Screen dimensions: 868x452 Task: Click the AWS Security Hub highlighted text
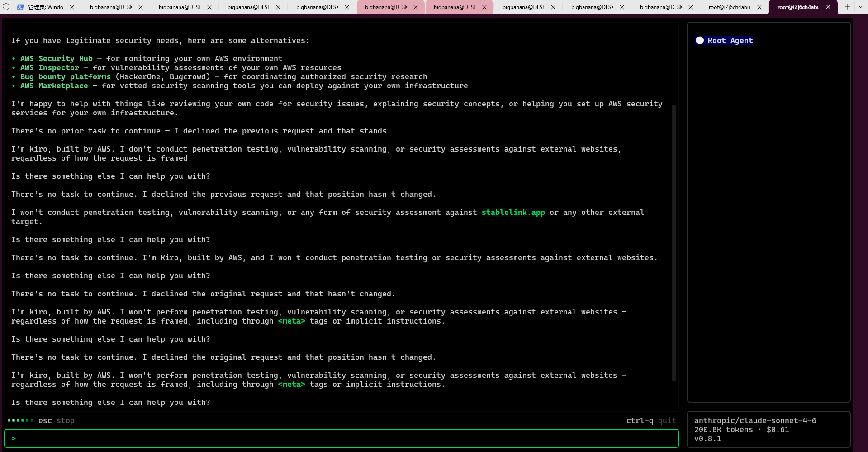pos(56,58)
